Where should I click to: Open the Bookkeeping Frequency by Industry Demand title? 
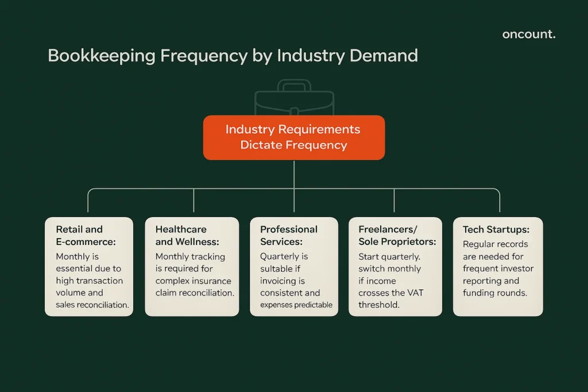[x=233, y=56]
